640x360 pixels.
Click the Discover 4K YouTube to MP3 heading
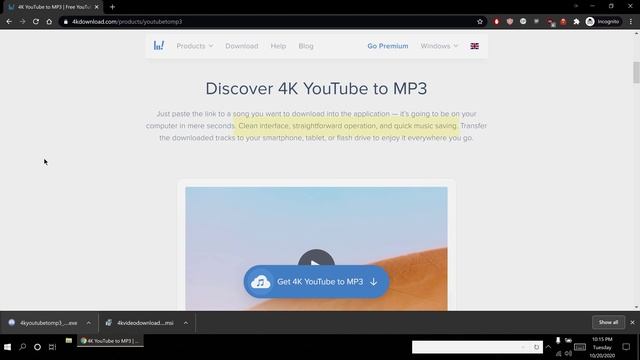coord(316,89)
